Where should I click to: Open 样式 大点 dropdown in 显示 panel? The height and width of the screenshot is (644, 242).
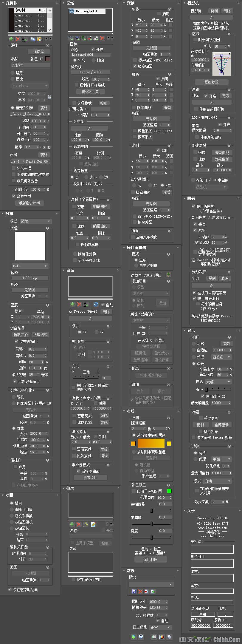pos(218,382)
